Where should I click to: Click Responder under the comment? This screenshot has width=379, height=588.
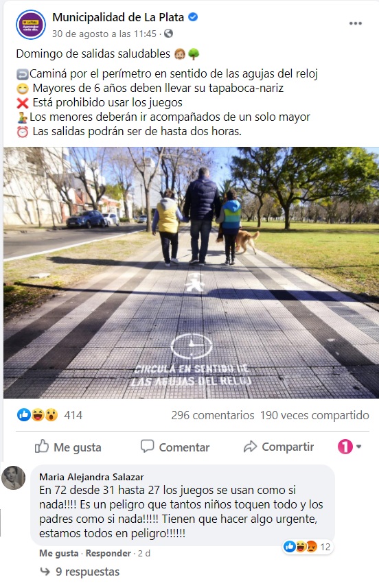[x=108, y=553]
